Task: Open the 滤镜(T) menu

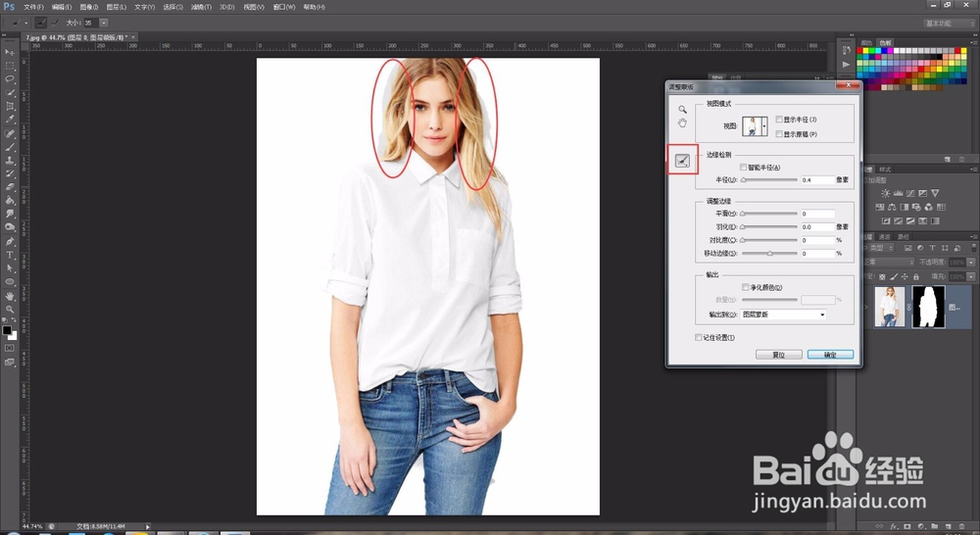Action: 201,7
